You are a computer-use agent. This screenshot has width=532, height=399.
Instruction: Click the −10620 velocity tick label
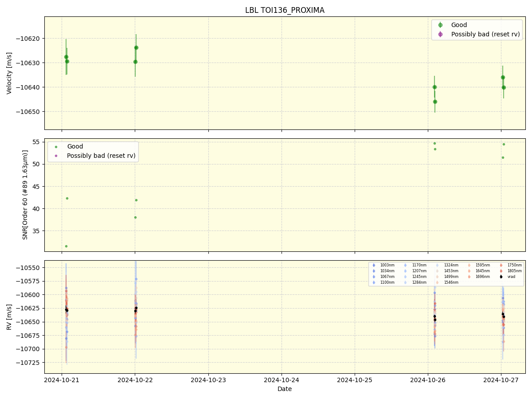click(x=27, y=39)
